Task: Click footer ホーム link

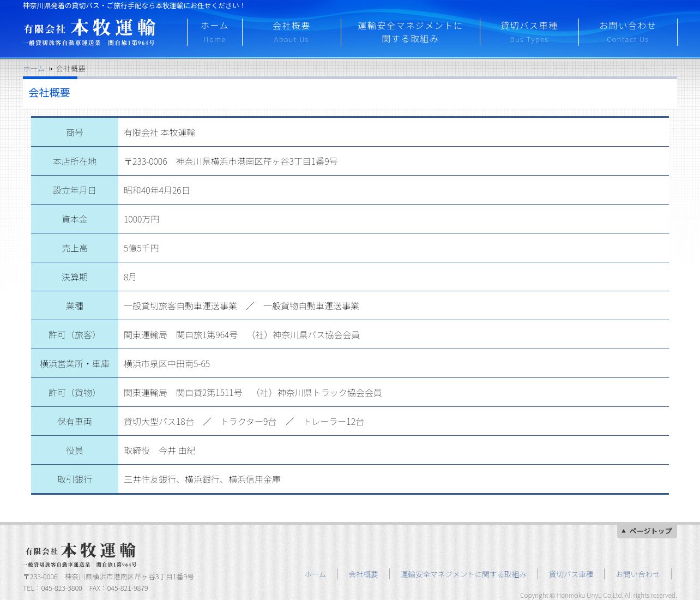Action: coord(315,574)
